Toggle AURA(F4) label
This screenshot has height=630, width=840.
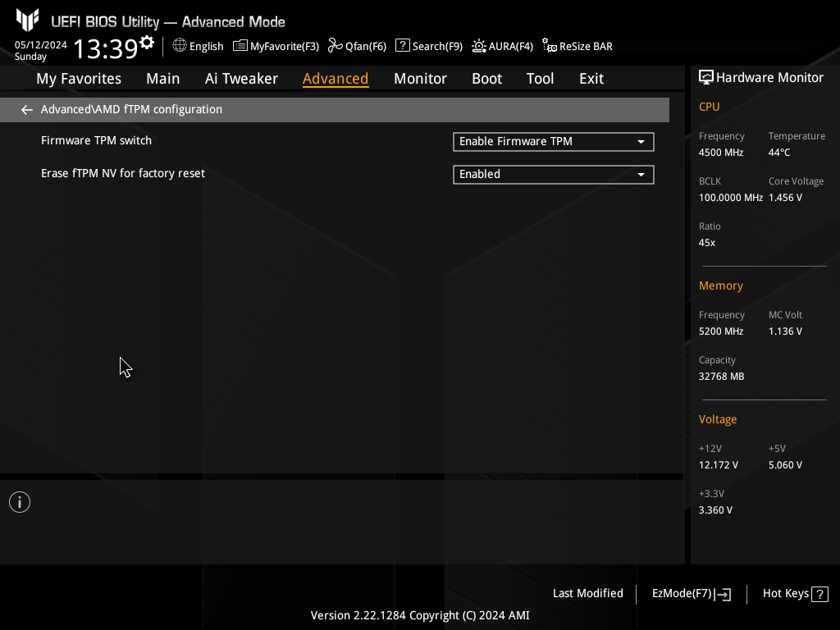[510, 47]
